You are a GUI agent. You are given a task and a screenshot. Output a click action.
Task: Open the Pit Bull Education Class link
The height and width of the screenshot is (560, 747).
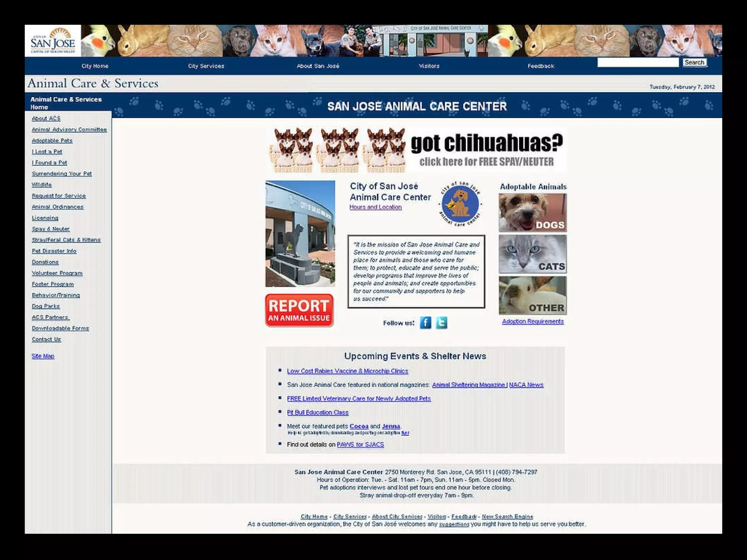317,412
